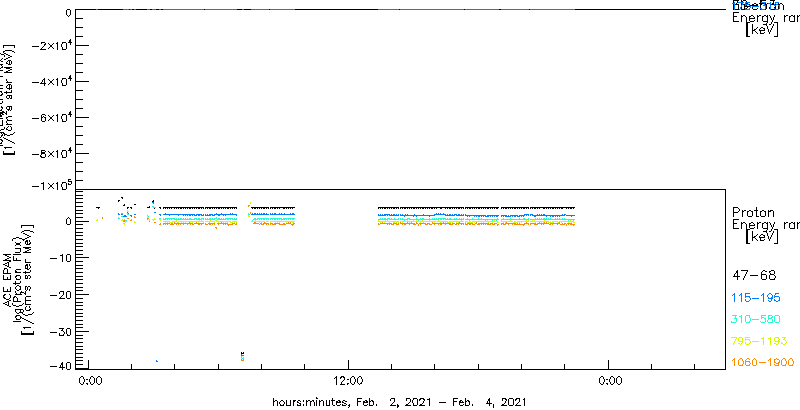The width and height of the screenshot is (800, 410).
Task: Click the ACE EPAM proton flux axis title
Action: [17, 279]
